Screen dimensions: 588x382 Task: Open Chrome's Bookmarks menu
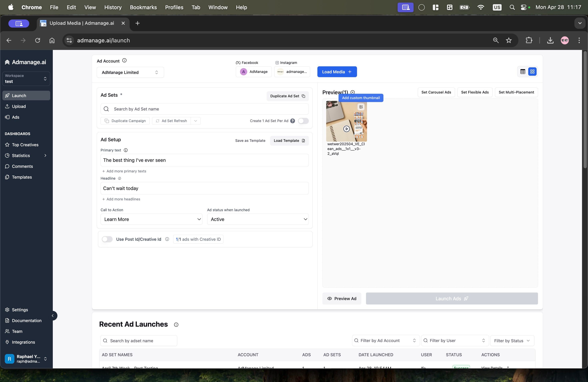pyautogui.click(x=143, y=7)
